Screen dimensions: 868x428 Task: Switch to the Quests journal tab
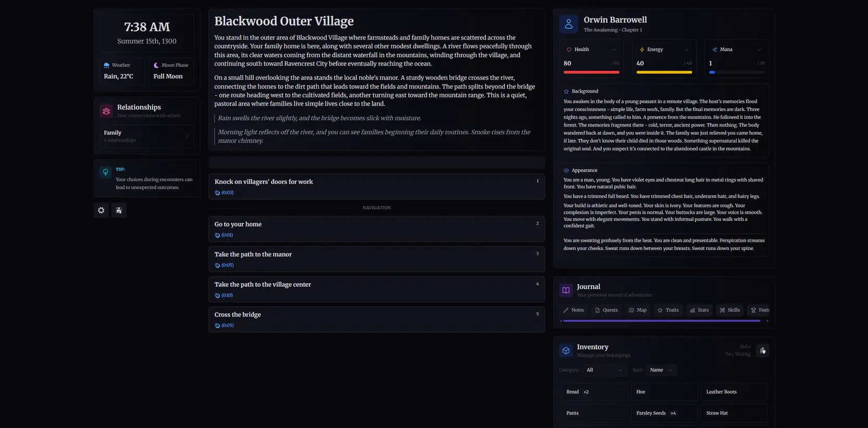pos(606,310)
